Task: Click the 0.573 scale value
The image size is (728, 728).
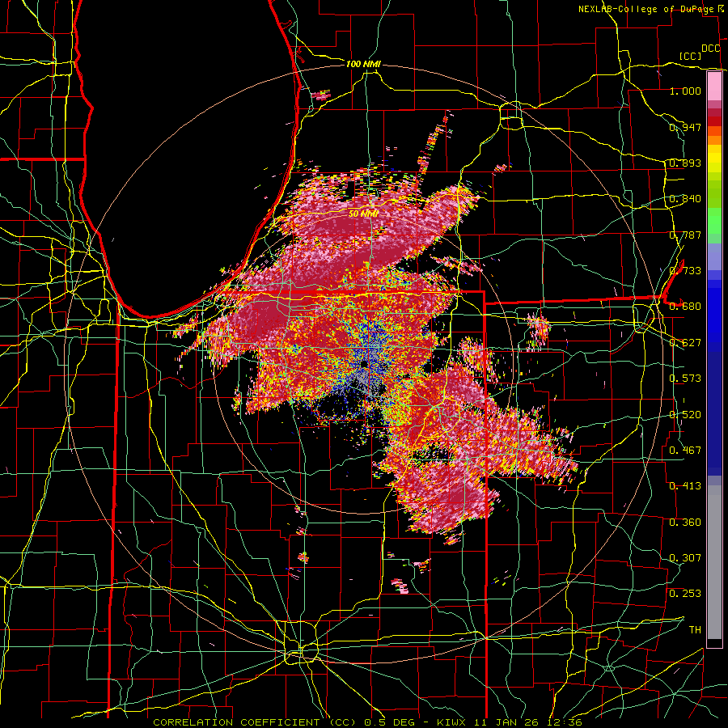Action: 685,379
